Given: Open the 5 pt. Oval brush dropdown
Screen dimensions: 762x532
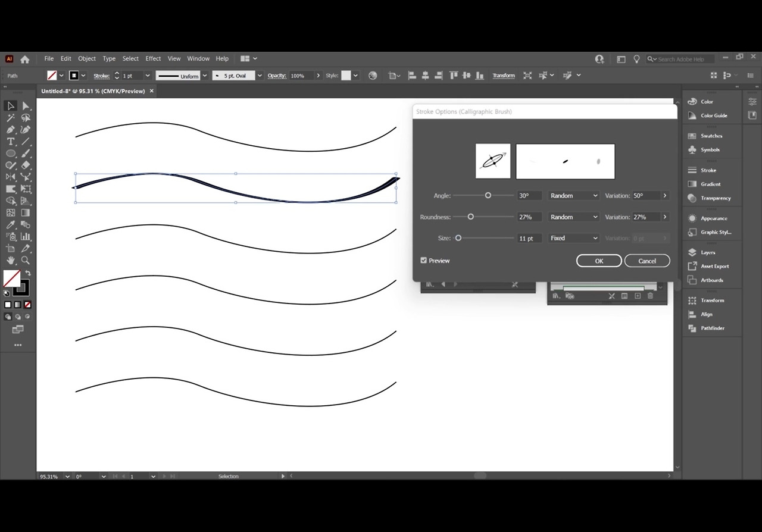Looking at the screenshot, I should 260,76.
